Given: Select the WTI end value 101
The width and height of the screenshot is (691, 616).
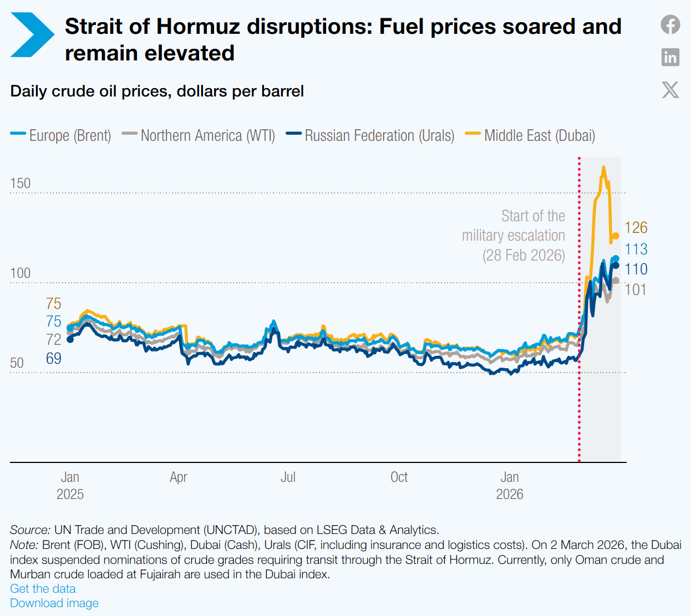Looking at the screenshot, I should pos(636,289).
